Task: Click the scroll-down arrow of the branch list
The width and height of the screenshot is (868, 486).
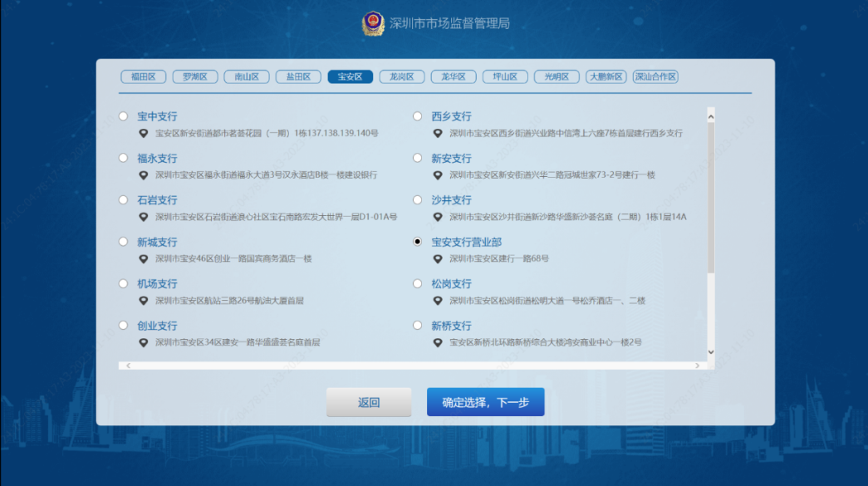Action: [x=711, y=352]
